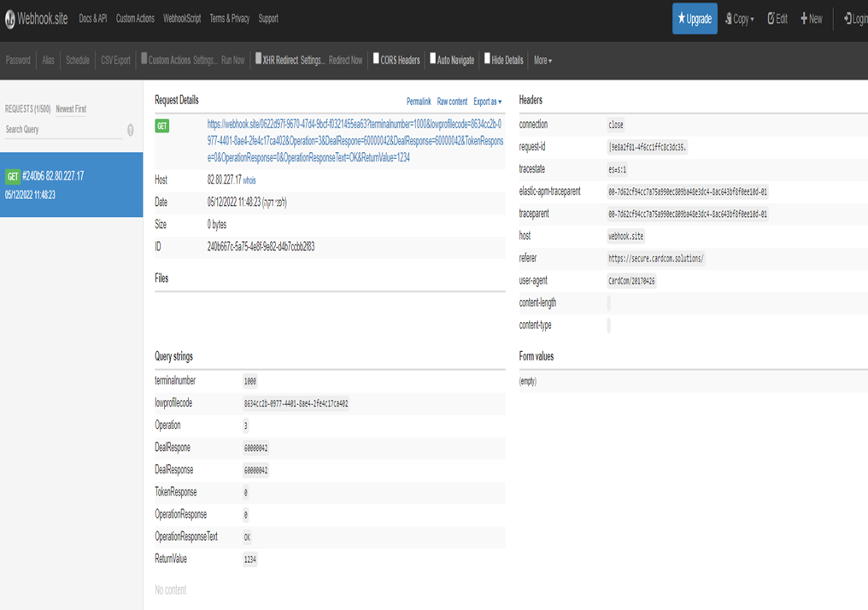
Task: Click Run Now
Action: (232, 60)
